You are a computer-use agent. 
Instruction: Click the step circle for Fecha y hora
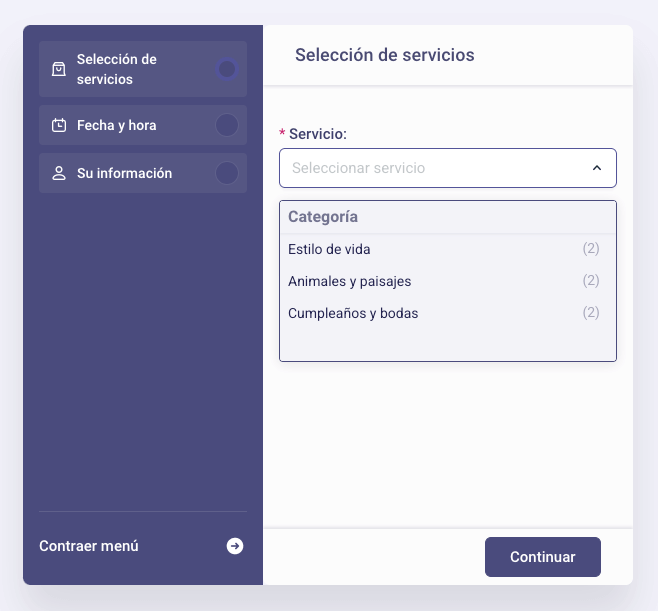point(227,125)
